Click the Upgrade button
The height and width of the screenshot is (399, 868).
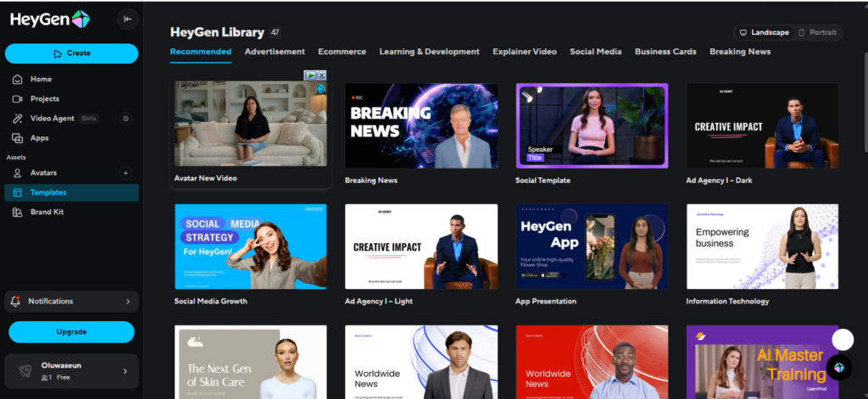click(71, 331)
